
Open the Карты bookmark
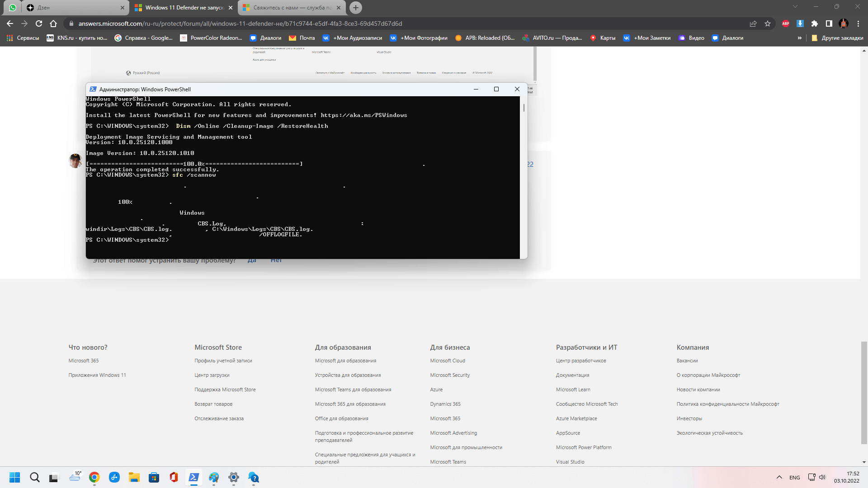pyautogui.click(x=602, y=38)
